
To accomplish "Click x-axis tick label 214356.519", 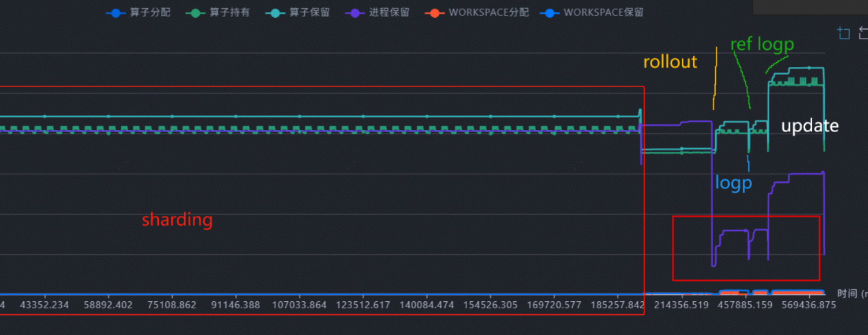I will [x=681, y=305].
